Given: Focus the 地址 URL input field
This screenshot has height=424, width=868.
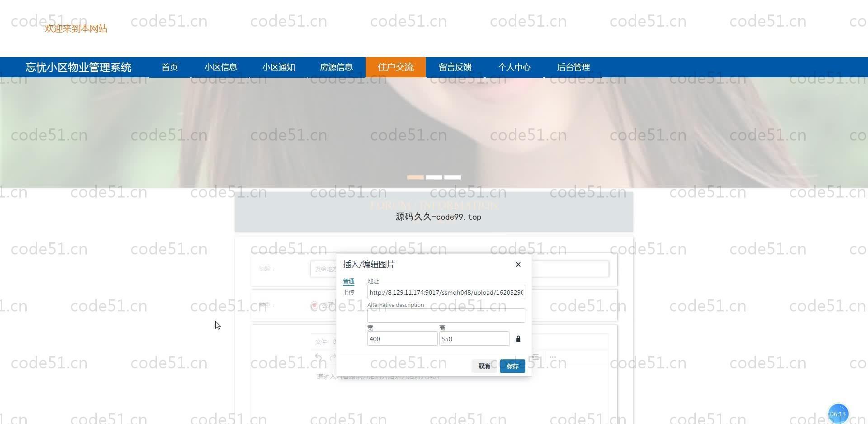Looking at the screenshot, I should tap(446, 292).
